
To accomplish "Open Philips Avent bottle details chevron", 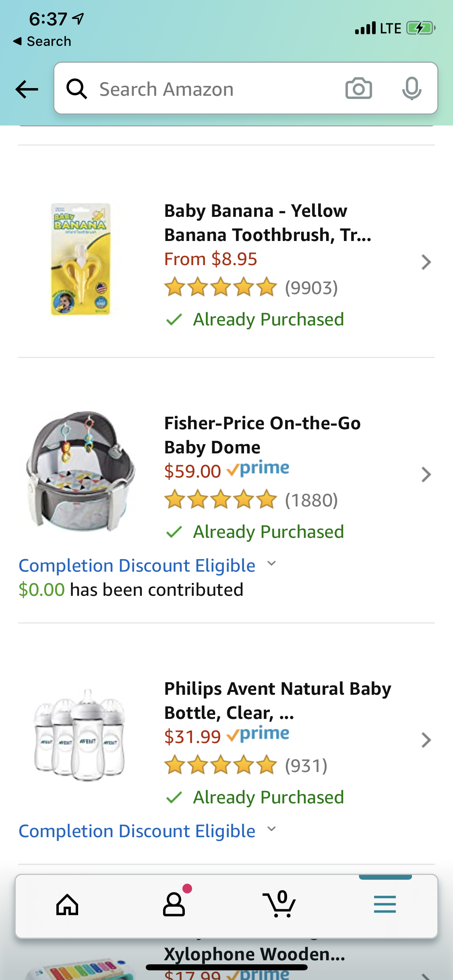I will click(x=426, y=740).
